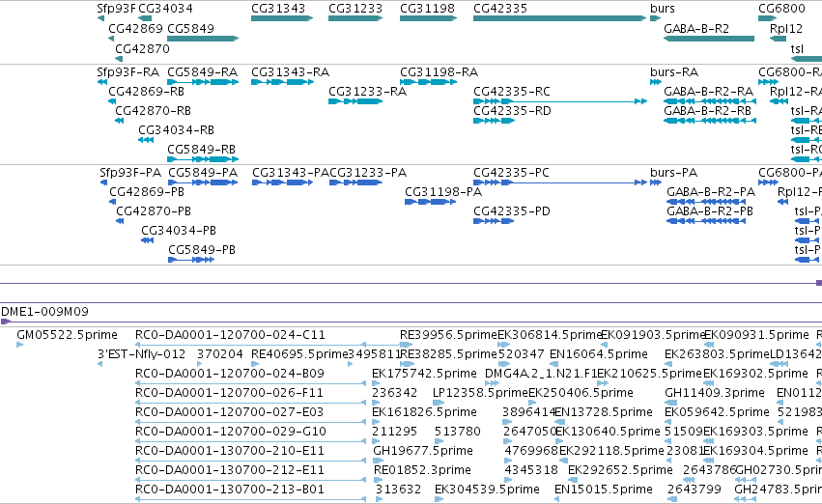
Task: Select the CG42869-PB protein label
Action: click(147, 192)
